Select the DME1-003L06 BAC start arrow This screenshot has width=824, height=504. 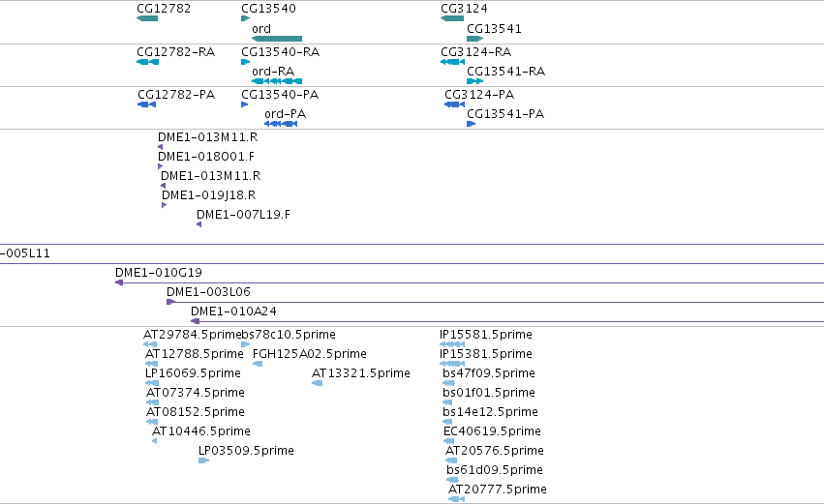click(170, 302)
